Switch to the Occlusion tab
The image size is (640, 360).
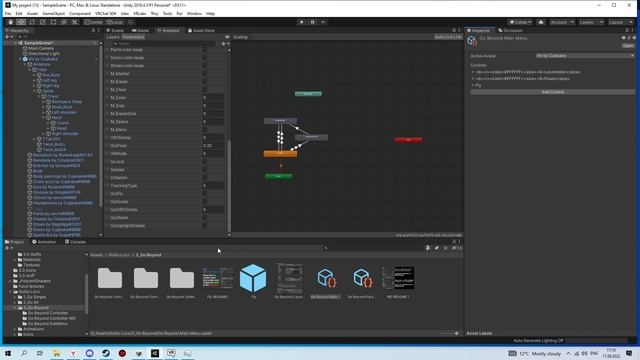tap(510, 31)
